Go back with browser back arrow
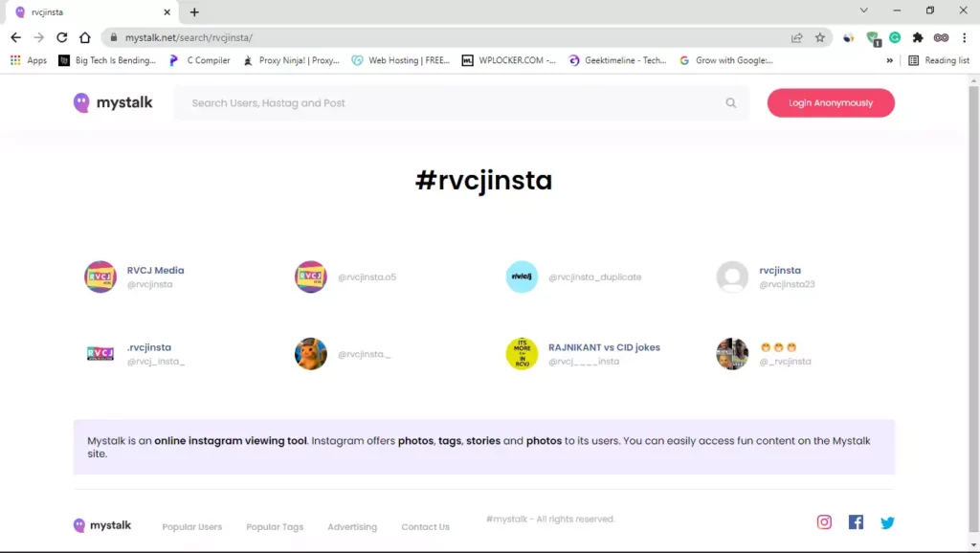 point(15,37)
